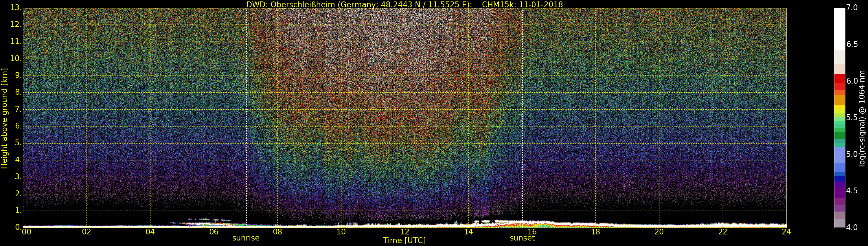
Task: Click the white dotted sunrise line
Action: pyautogui.click(x=246, y=117)
